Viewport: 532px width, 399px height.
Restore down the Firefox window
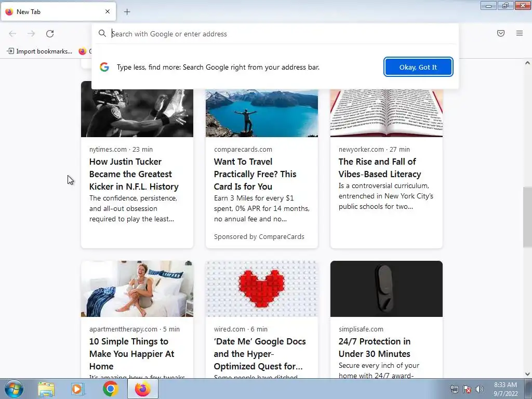click(x=506, y=5)
